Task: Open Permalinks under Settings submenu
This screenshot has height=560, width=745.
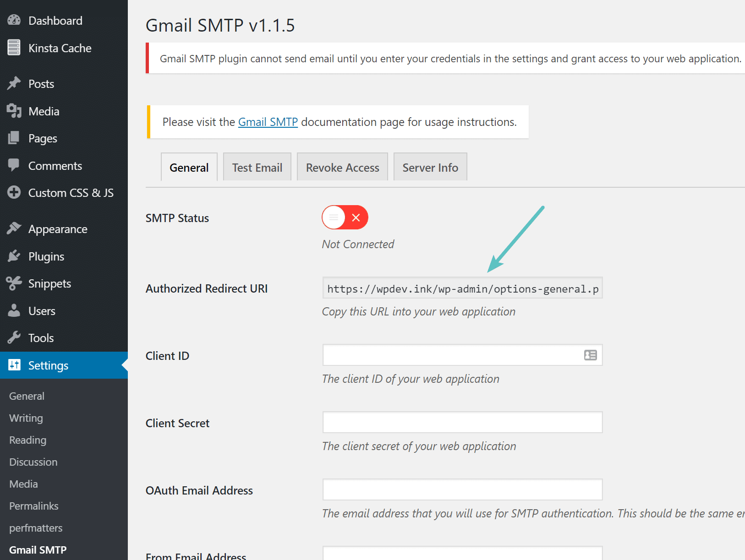Action: tap(34, 506)
